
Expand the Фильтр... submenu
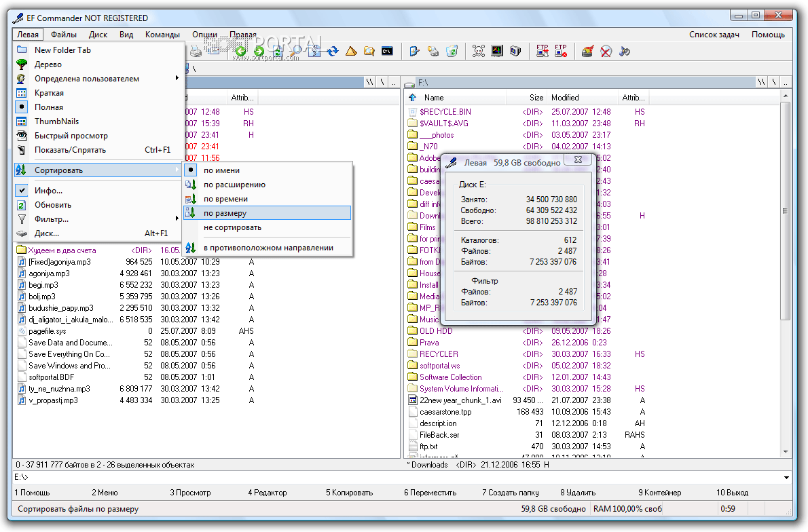coord(98,219)
